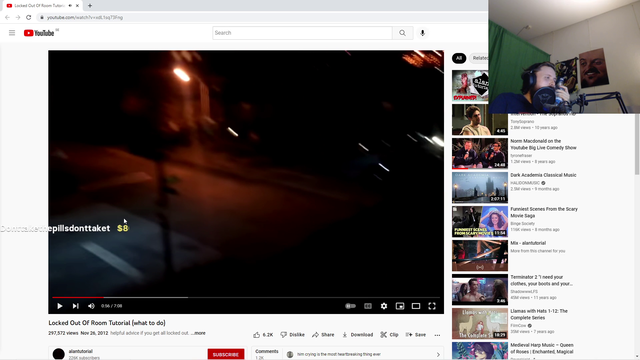Screen dimensions: 640x360
Task: Open Llamas with Hats 1-12 video
Action: pos(539,314)
